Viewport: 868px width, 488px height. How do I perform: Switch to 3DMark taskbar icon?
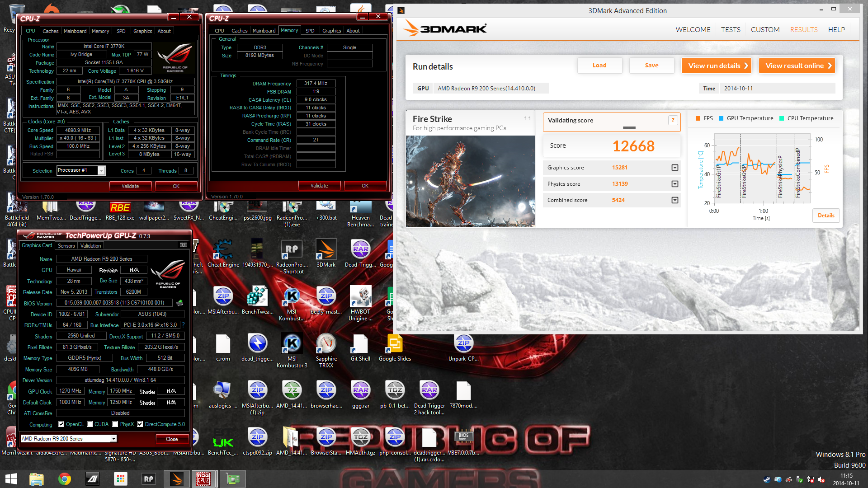(176, 479)
